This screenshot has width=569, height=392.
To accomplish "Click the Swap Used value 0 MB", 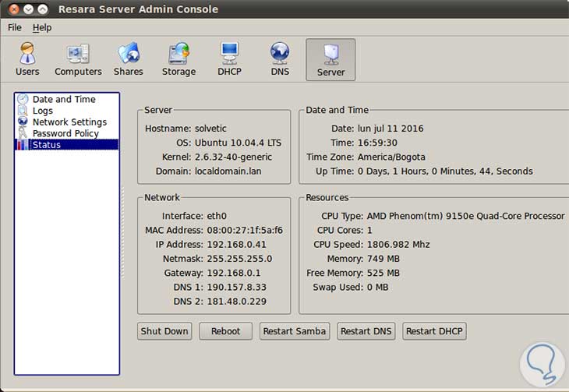I will click(377, 287).
